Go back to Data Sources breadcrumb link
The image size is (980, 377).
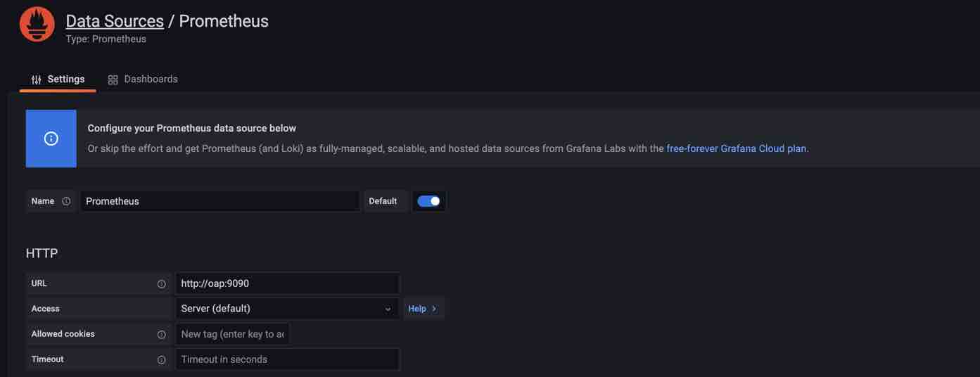pos(115,21)
